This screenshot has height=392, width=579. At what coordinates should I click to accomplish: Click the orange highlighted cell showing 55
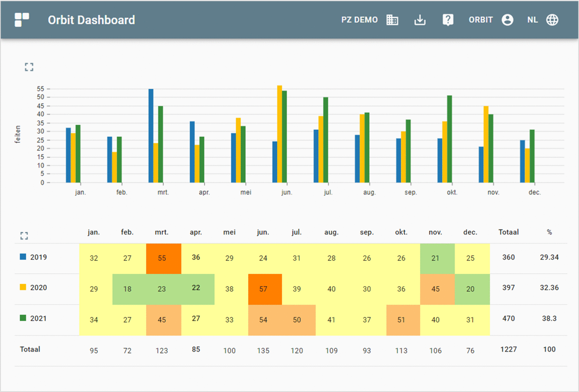[x=162, y=258]
